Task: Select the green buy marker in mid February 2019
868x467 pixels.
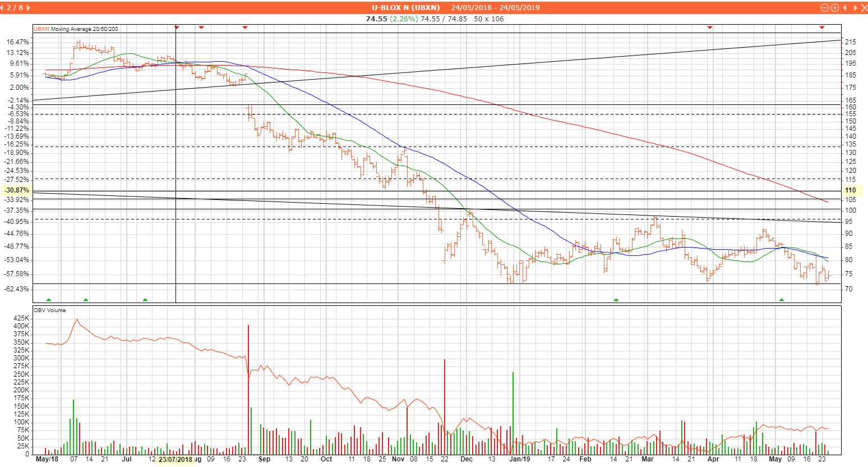Action: pos(616,300)
